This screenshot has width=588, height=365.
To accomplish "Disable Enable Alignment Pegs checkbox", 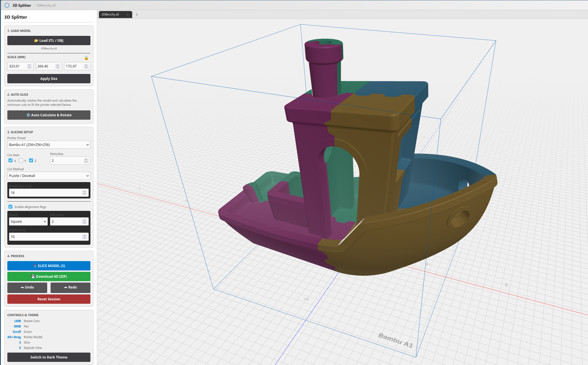I will pyautogui.click(x=10, y=207).
